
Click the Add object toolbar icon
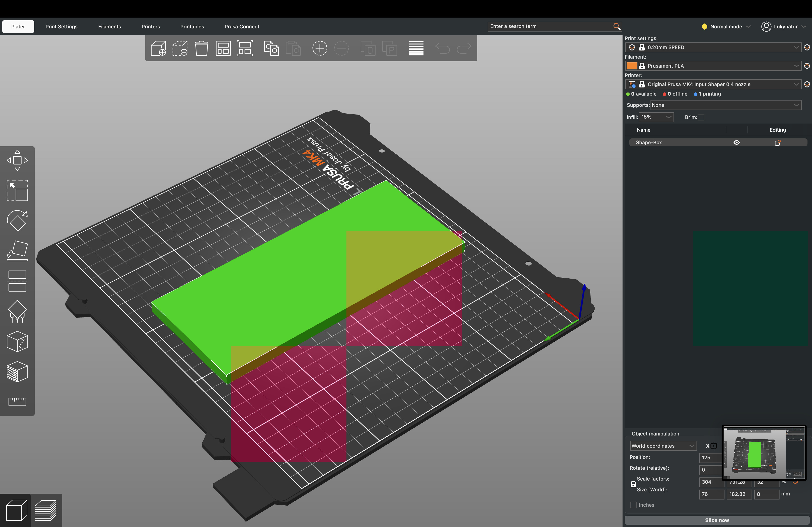click(158, 48)
